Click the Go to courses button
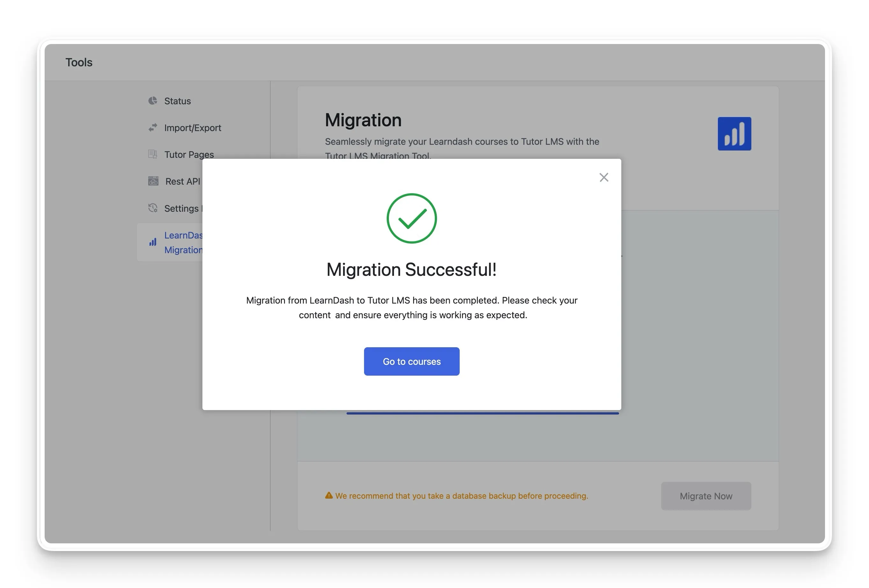Screen dimensions: 869x588 click(x=411, y=361)
